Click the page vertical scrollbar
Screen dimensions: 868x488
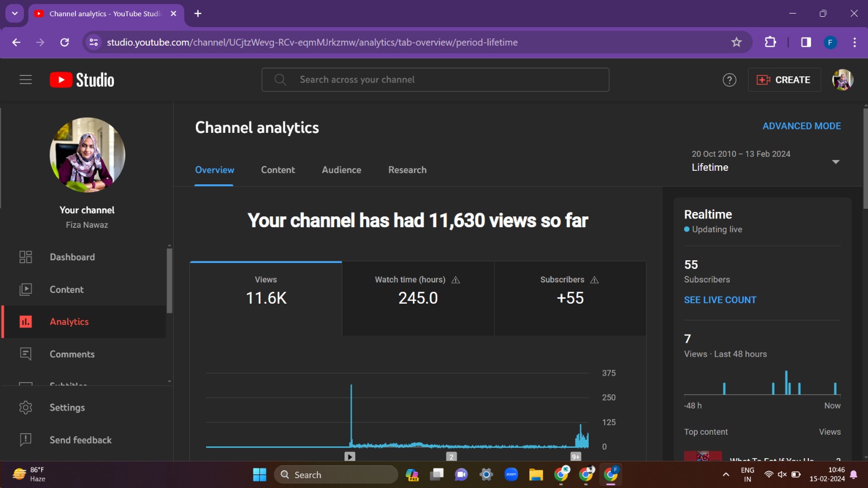tap(865, 158)
